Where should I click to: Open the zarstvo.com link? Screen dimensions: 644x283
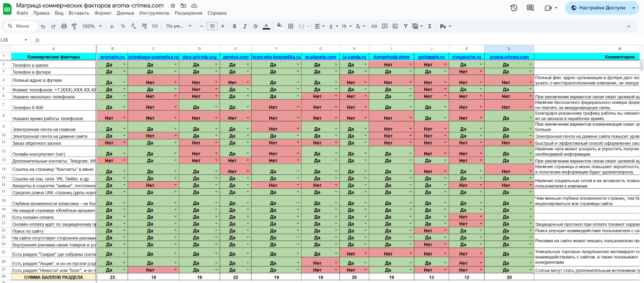[x=235, y=57]
